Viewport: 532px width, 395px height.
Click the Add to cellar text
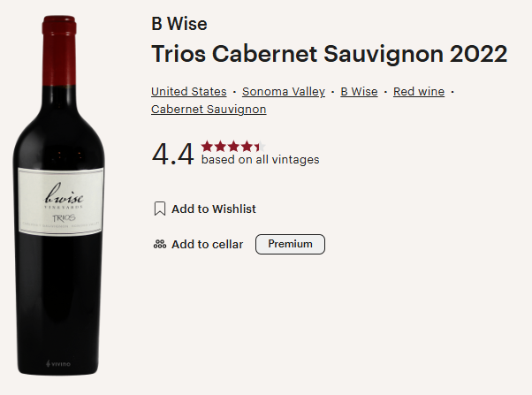click(x=207, y=245)
